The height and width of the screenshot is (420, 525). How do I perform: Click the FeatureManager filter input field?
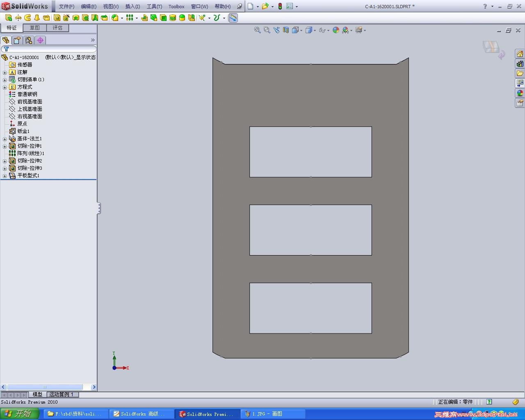click(x=48, y=49)
